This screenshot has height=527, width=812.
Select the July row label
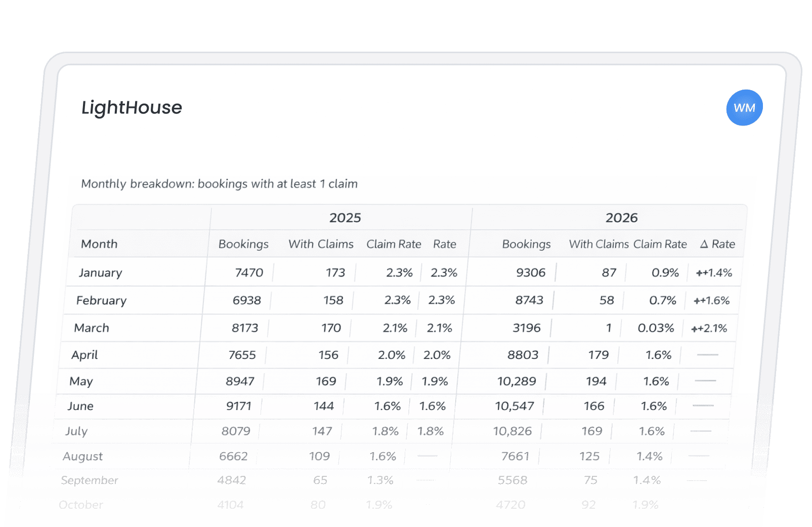pos(76,431)
